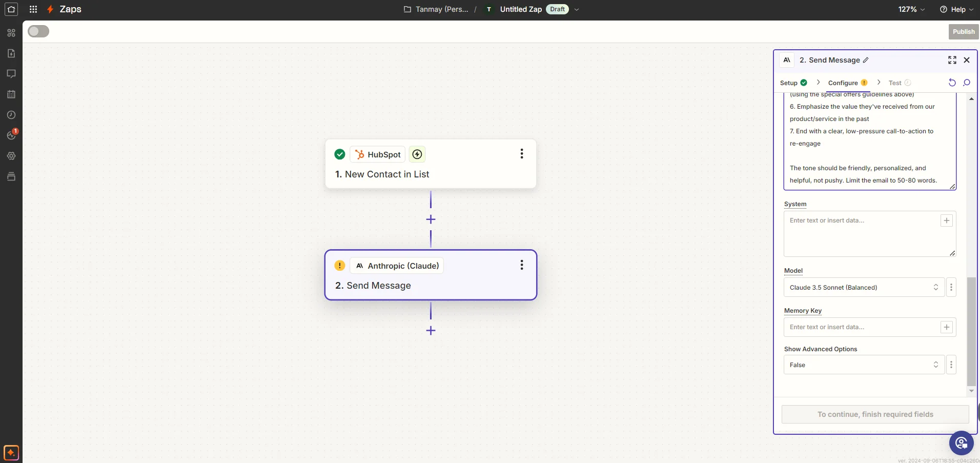Screen dimensions: 980x463
Task: Click the Anthropic logo in panel header
Action: tap(787, 60)
